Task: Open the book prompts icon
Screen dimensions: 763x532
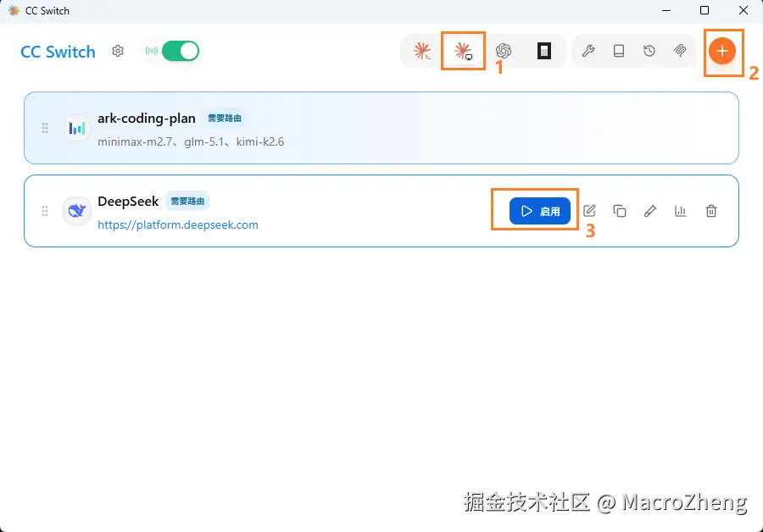Action: [619, 51]
